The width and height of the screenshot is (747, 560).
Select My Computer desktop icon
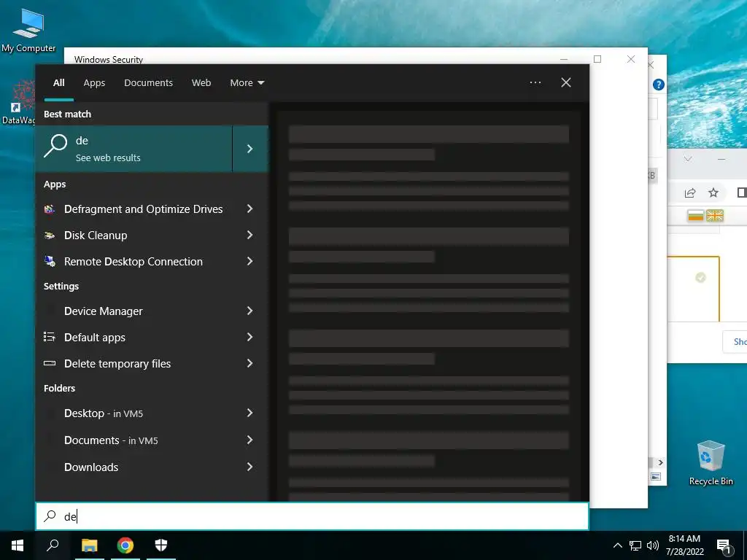click(28, 29)
